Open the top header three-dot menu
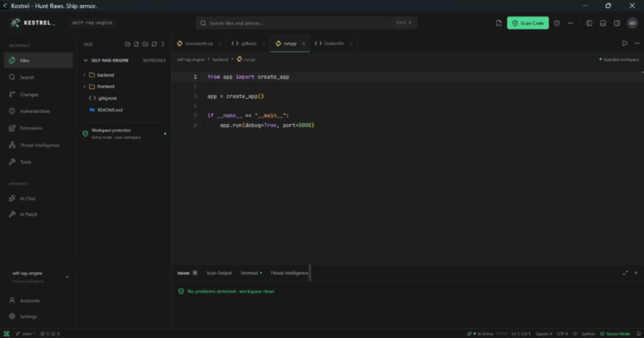The image size is (644, 338). (570, 23)
